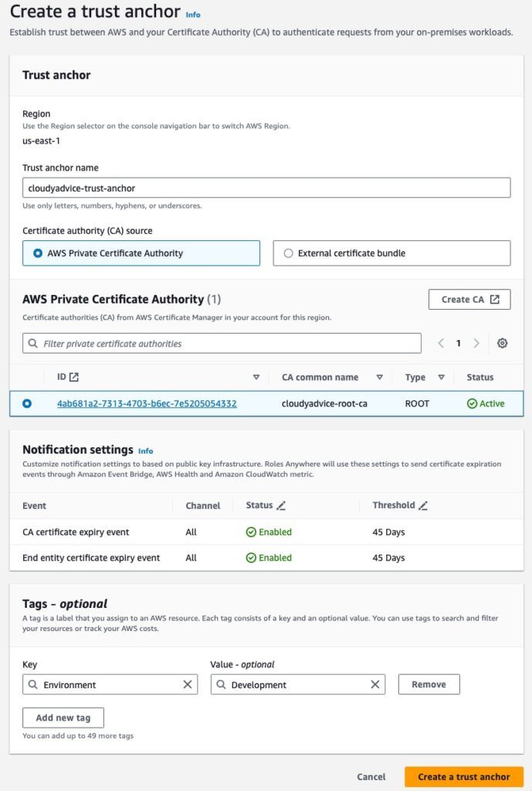Select the cloudyadvice-root-ca row radio button
The height and width of the screenshot is (791, 532).
pyautogui.click(x=27, y=403)
